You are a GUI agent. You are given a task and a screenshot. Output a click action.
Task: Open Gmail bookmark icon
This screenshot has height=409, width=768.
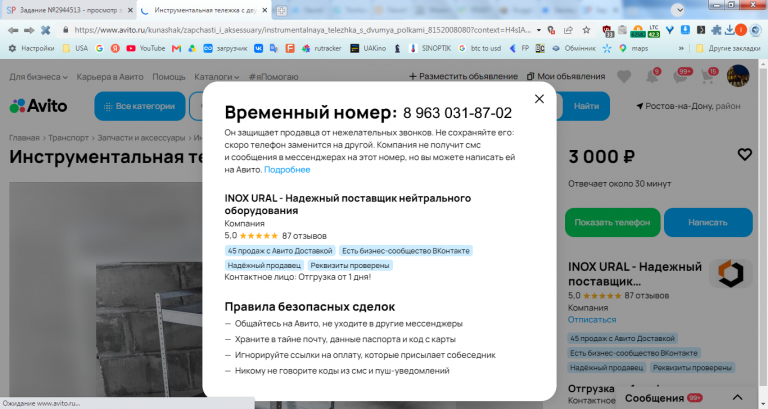(176, 48)
